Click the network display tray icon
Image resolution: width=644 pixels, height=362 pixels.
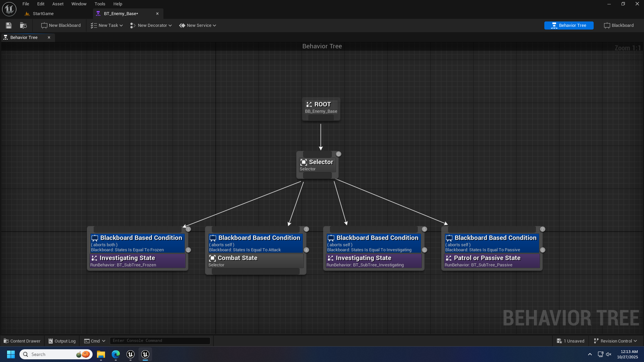[600, 354]
